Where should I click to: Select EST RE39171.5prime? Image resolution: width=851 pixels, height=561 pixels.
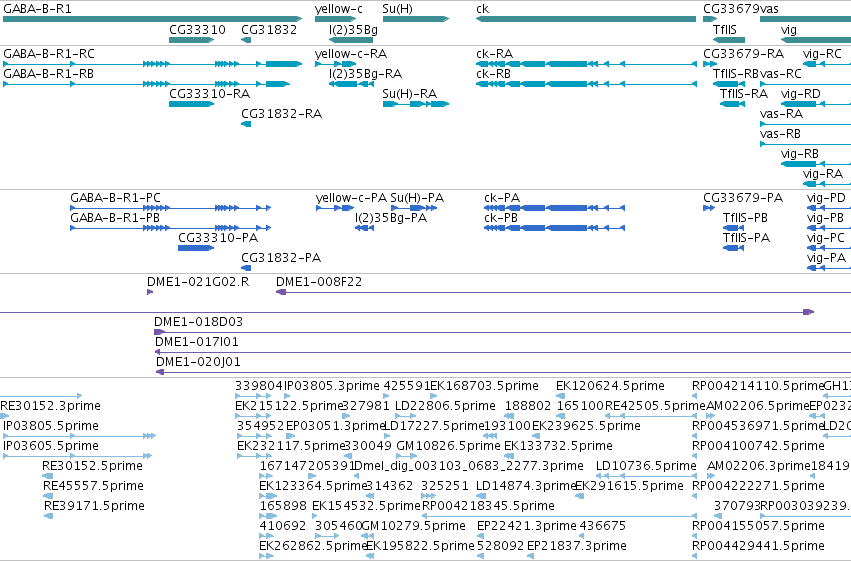(94, 506)
